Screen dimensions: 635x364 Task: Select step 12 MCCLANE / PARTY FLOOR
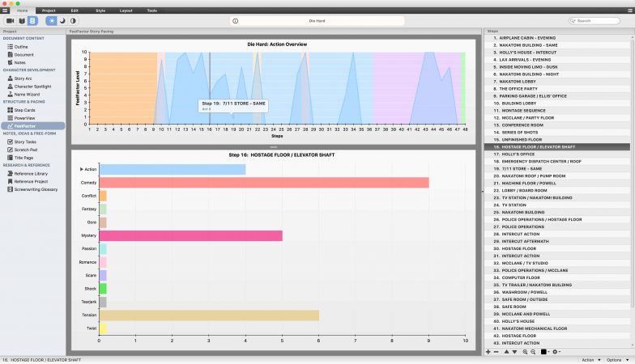point(557,118)
